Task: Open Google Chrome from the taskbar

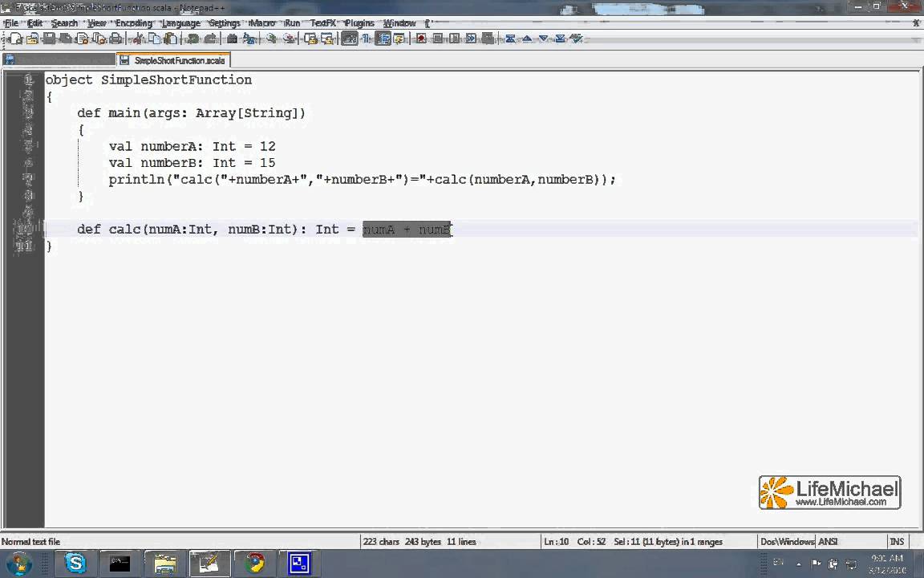Action: tap(254, 564)
